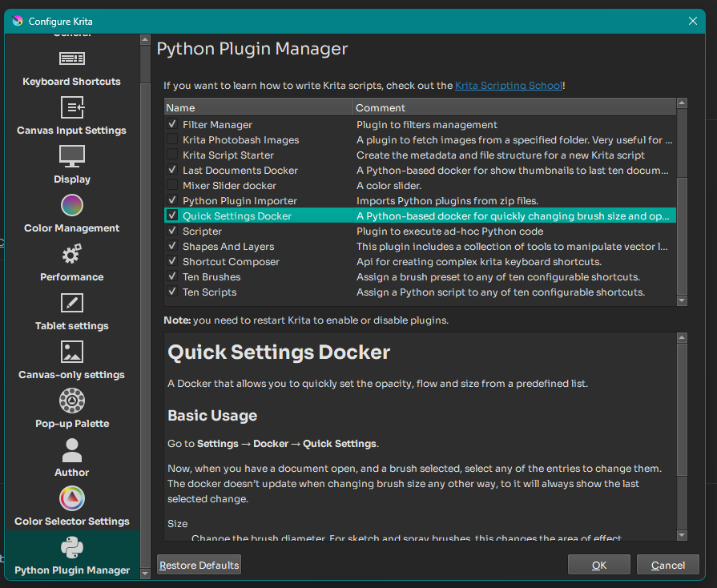Open the Keyboard Shortcuts settings page
Image resolution: width=717 pixels, height=588 pixels.
pos(72,69)
